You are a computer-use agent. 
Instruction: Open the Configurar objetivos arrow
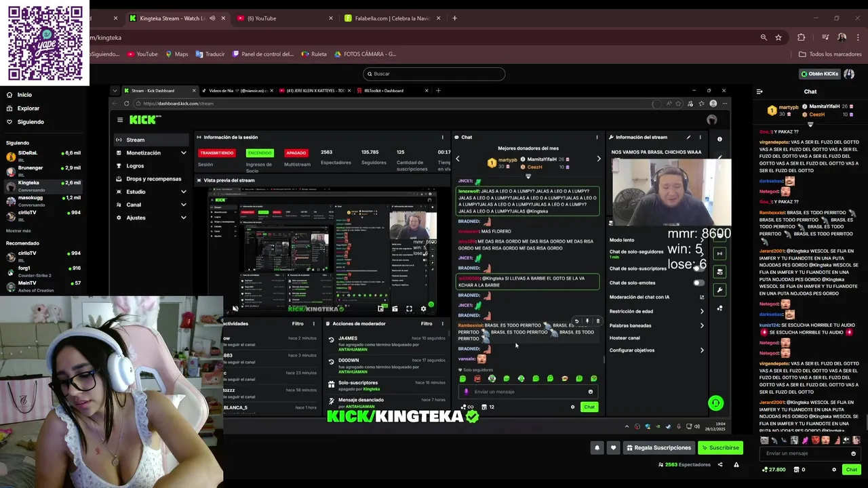[x=702, y=350]
